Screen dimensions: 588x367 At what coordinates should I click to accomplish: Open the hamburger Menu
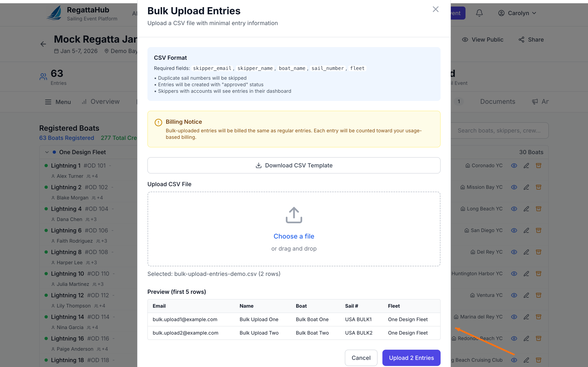(58, 102)
